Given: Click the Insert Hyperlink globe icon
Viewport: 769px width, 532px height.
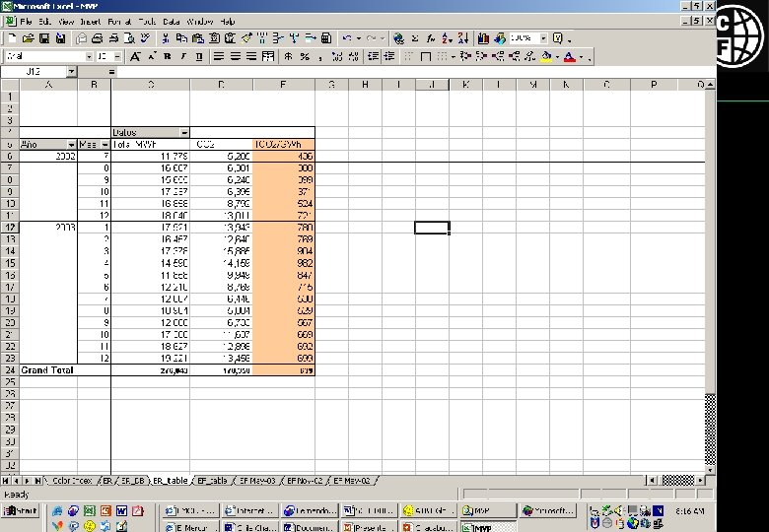Looking at the screenshot, I should point(398,38).
